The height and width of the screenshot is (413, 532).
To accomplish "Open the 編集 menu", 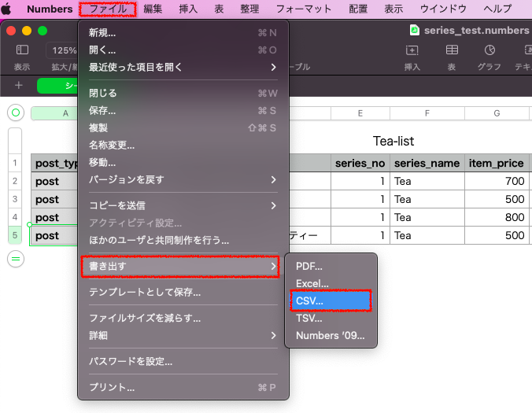I will (153, 9).
